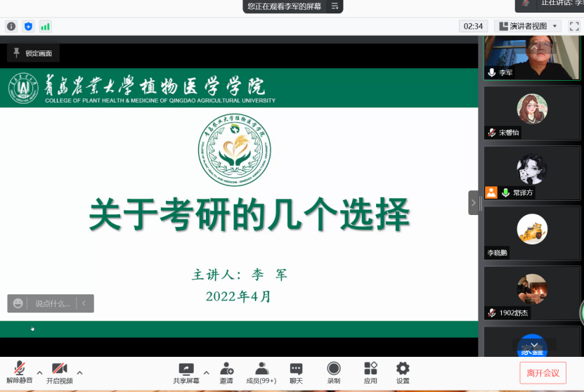The height and width of the screenshot is (392, 584).
Task: Unmute microphone with 解除静音
Action: click(x=20, y=372)
